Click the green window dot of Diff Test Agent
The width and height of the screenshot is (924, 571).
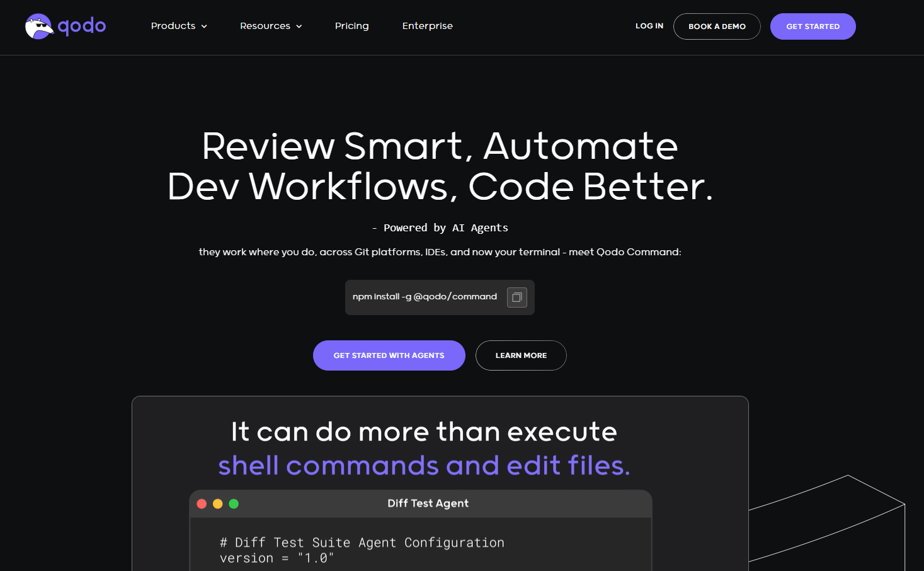[234, 504]
